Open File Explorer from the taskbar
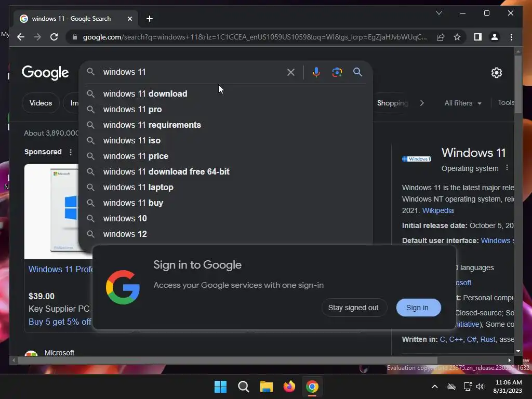 [267, 387]
